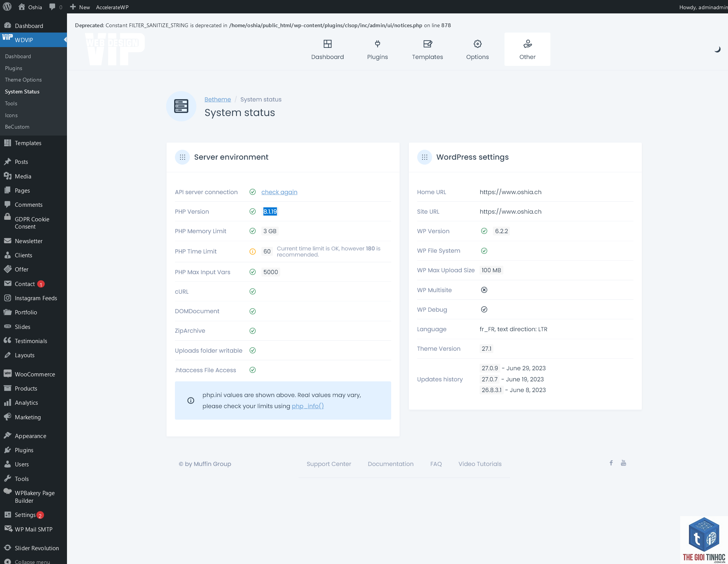Open the AccelerateWP admin bar item

pos(112,7)
